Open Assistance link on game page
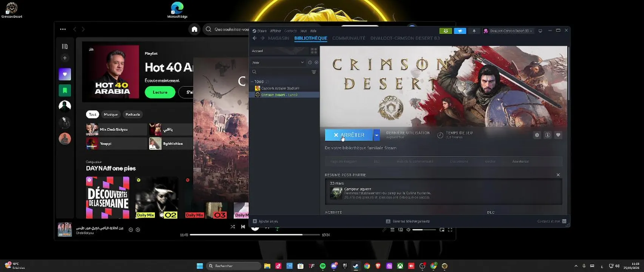This screenshot has width=644, height=272. click(x=521, y=161)
